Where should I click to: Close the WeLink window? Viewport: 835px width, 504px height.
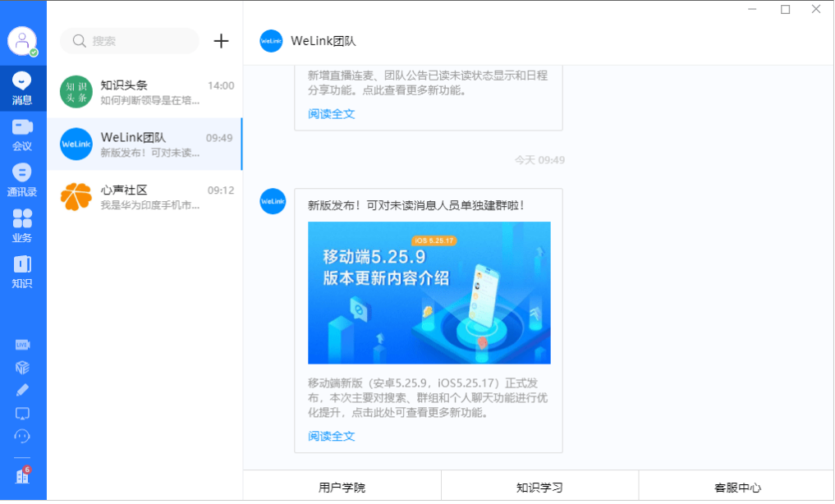pos(816,10)
